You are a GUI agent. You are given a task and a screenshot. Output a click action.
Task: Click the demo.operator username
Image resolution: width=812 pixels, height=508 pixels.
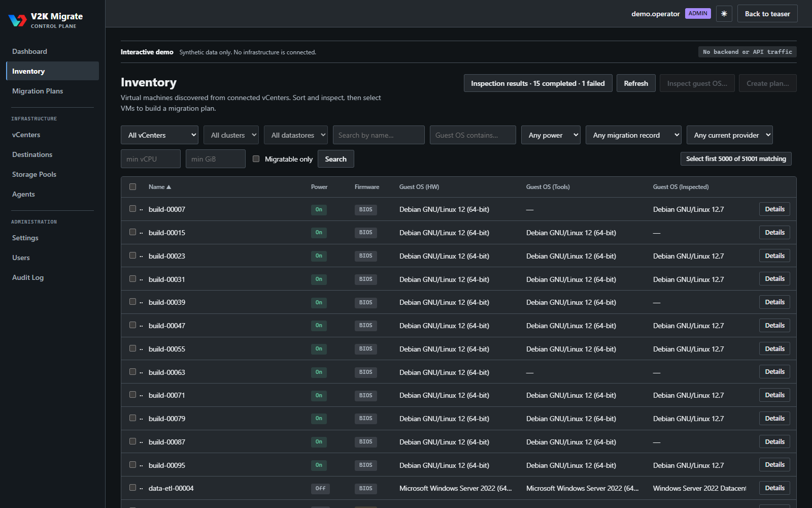point(655,14)
